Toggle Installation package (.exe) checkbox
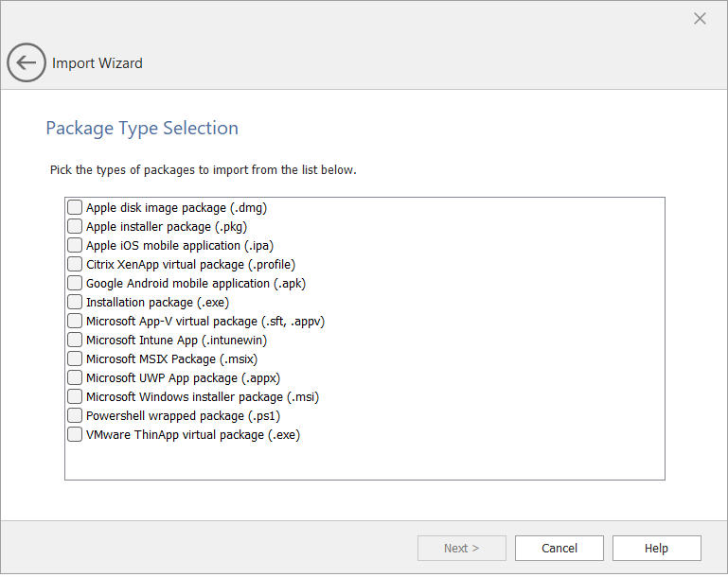Screen dimensions: 728x577 tap(75, 302)
